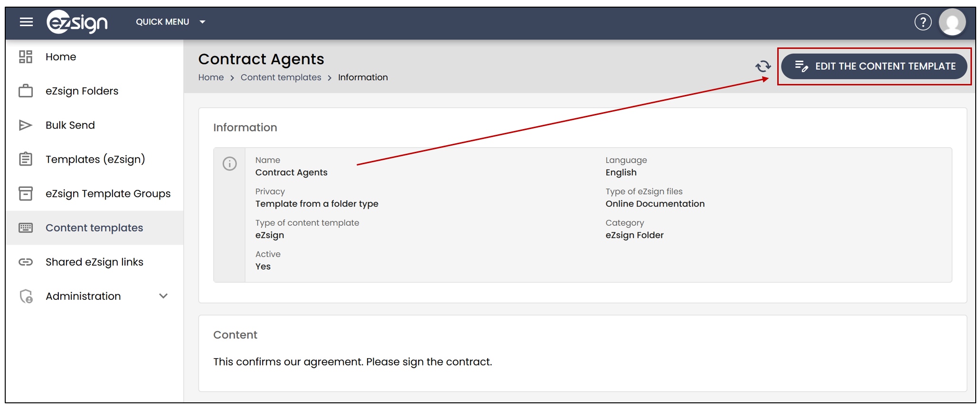Screen dimensions: 980x409
Task: Click the Home dashboard icon in sidebar
Action: tap(26, 57)
